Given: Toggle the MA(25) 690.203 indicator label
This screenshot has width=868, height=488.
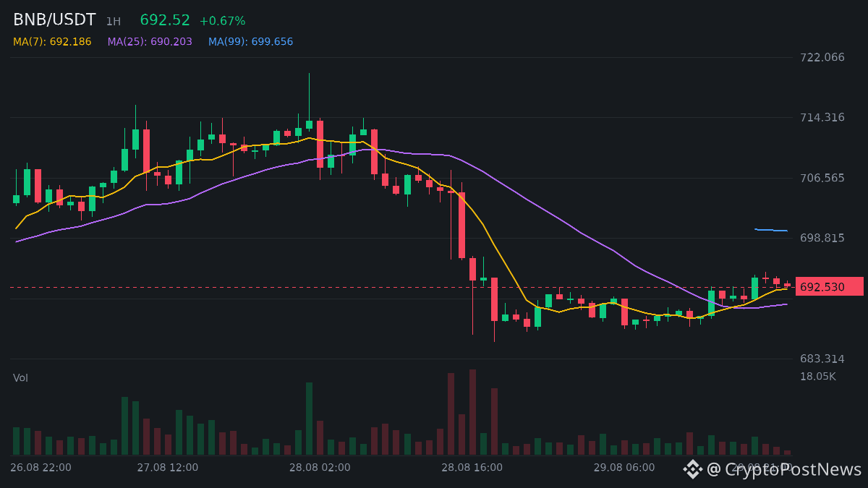Looking at the screenshot, I should click(x=150, y=42).
